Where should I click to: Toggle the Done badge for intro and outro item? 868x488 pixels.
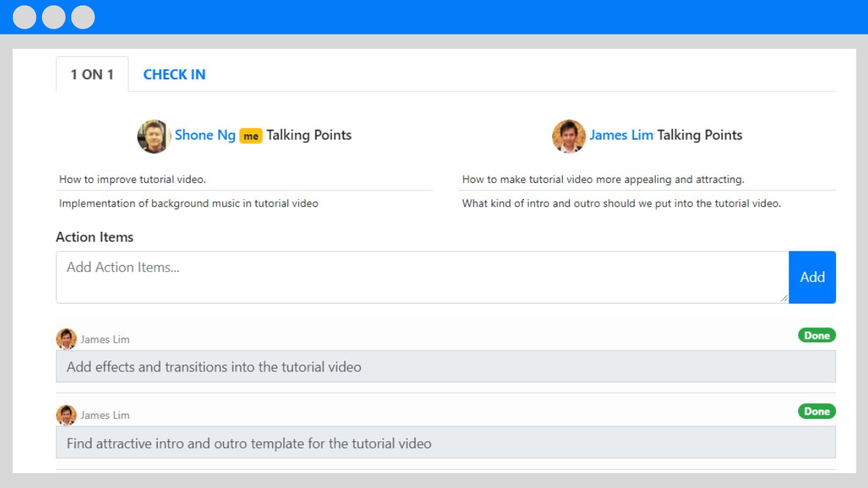817,411
